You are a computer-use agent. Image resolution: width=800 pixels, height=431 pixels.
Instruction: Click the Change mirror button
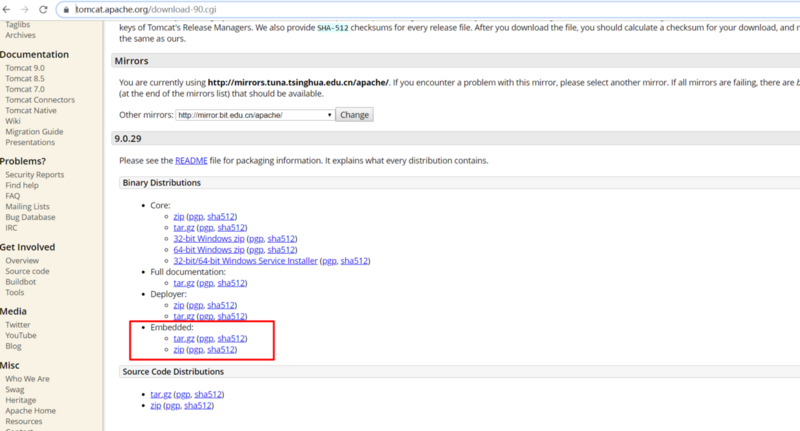[x=355, y=115]
